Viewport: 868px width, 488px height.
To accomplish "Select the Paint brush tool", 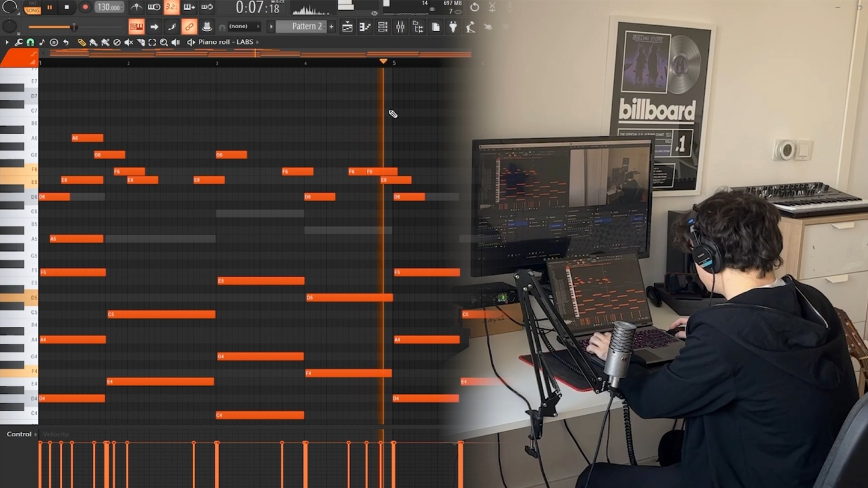I will 93,43.
